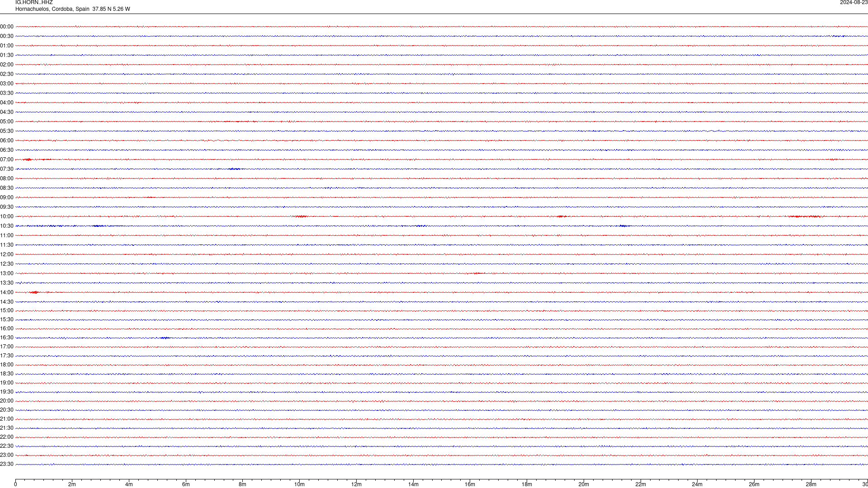Click the 16m tick on time axis
Image resolution: width=868 pixels, height=488 pixels.
point(470,484)
